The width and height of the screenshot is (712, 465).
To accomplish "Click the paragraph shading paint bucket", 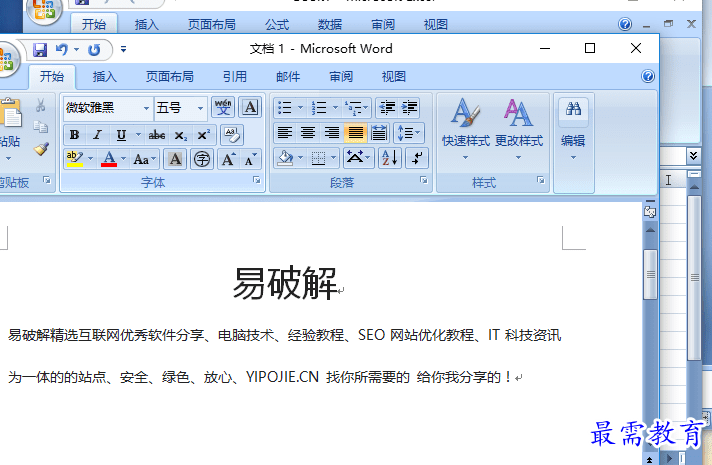I will [285, 158].
